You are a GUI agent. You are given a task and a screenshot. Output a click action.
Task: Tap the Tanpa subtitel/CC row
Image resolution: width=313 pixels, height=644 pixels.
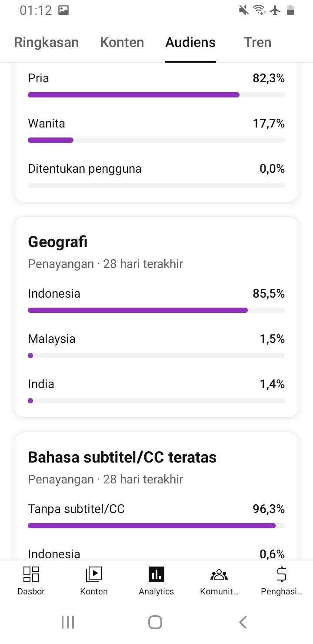(156, 516)
